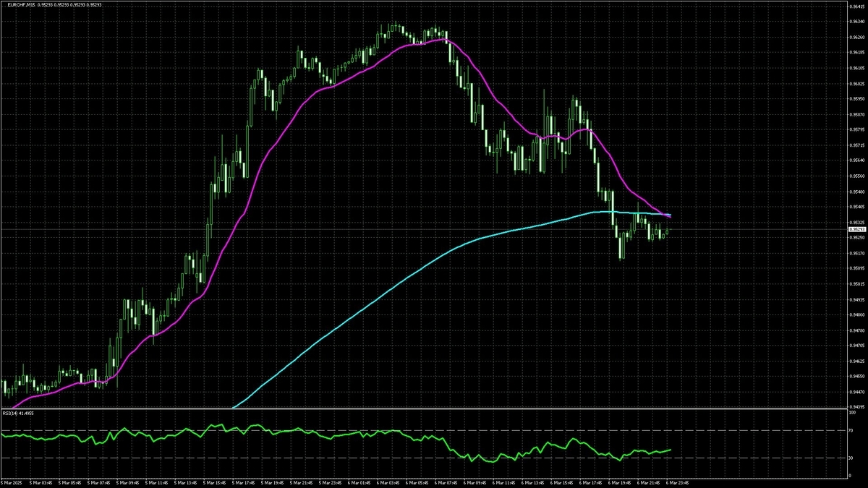
Task: Click price scale label 0.95640
Action: coord(857,160)
